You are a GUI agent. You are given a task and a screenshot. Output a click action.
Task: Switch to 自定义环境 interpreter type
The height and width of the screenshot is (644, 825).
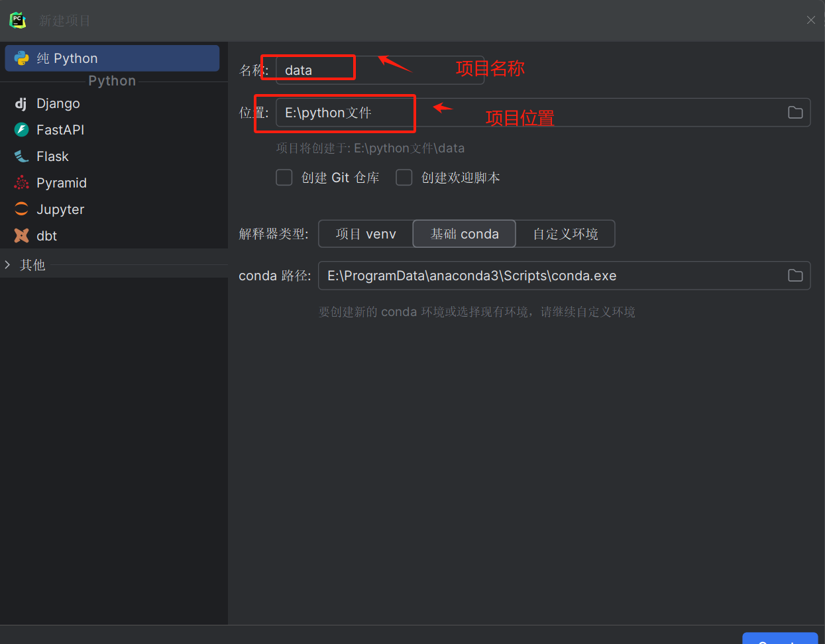565,234
